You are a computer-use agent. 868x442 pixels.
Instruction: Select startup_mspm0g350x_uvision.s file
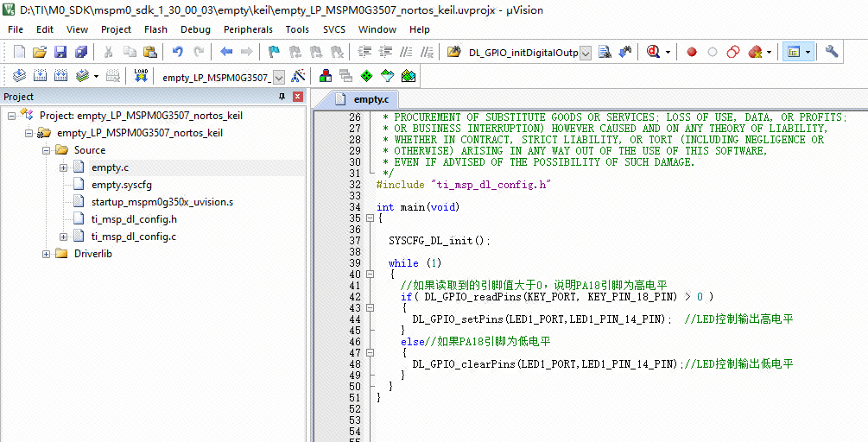162,202
